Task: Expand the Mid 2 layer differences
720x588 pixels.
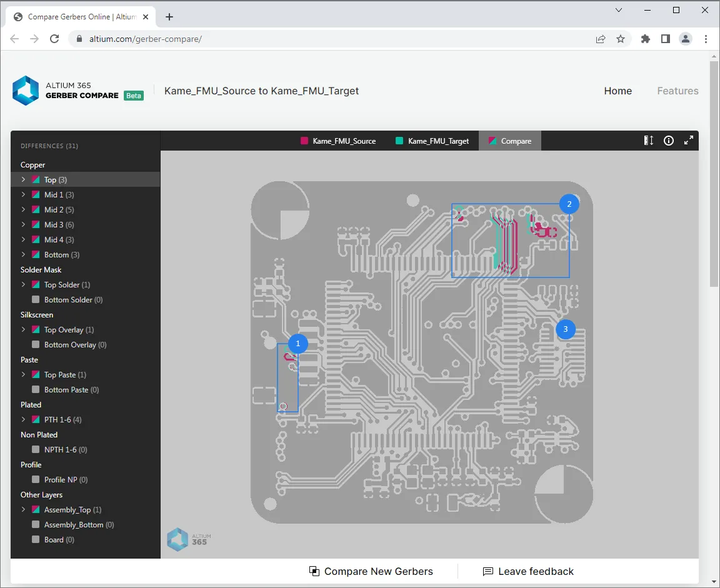Action: (23, 209)
